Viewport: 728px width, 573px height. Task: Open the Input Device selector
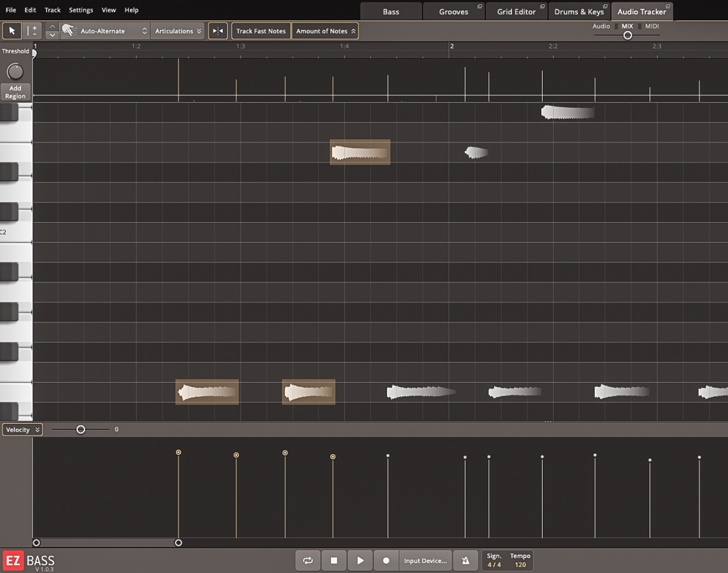425,561
